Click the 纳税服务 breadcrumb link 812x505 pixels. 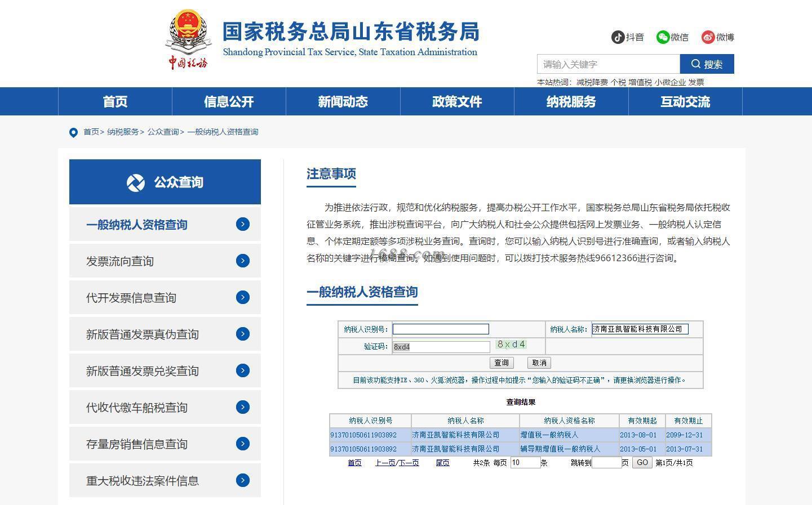pos(123,132)
